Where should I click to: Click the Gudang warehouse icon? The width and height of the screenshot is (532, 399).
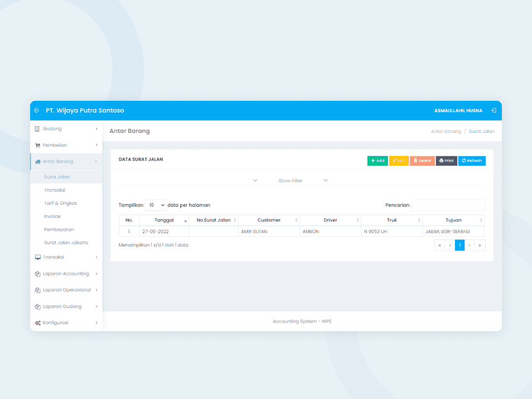pyautogui.click(x=37, y=129)
